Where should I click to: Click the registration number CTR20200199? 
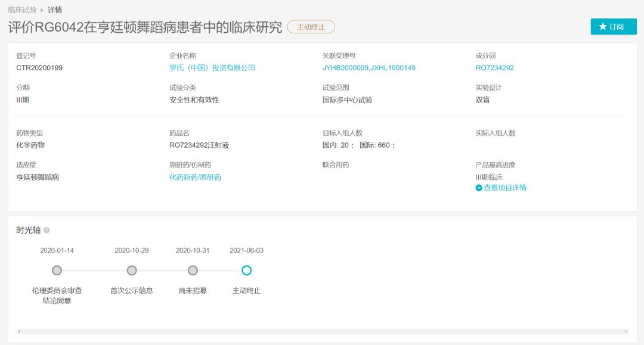39,68
